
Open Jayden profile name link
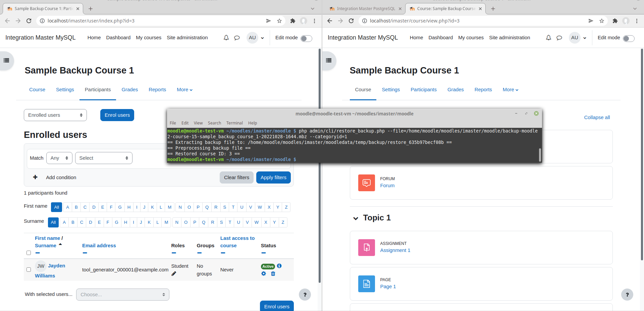click(50, 270)
